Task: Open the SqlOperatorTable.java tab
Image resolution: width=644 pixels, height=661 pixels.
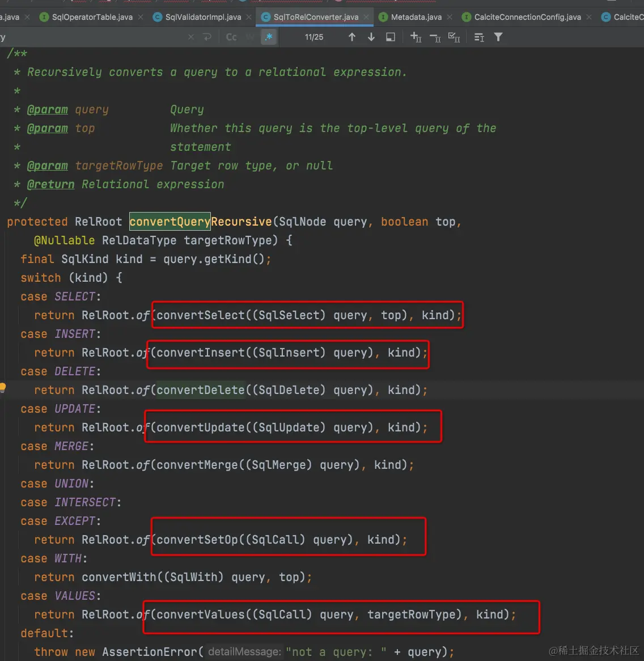Action: click(92, 17)
